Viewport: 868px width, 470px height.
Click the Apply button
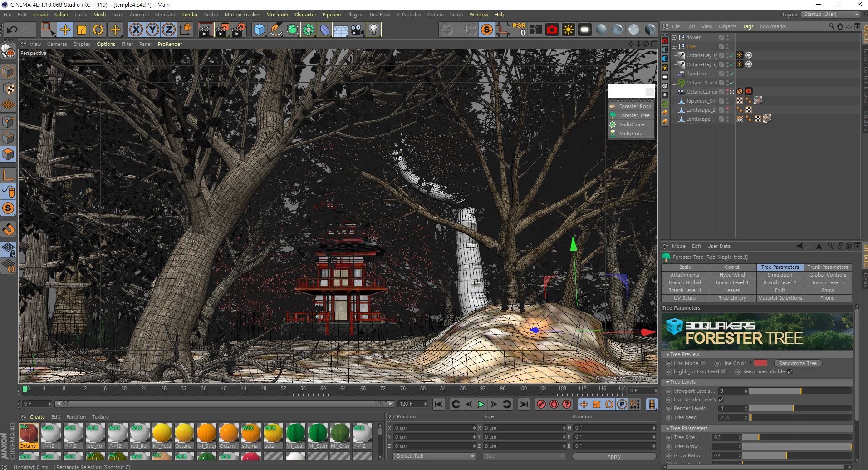[x=614, y=456]
